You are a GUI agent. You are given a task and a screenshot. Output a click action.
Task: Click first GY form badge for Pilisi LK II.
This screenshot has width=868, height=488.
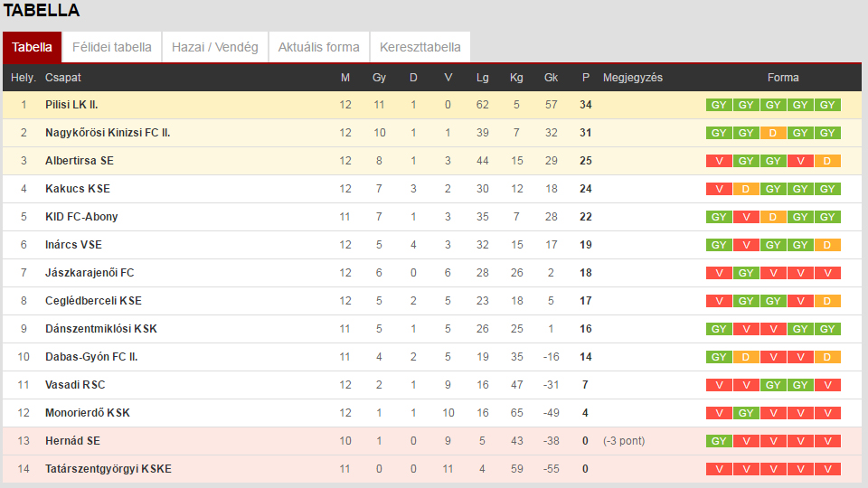coord(719,105)
